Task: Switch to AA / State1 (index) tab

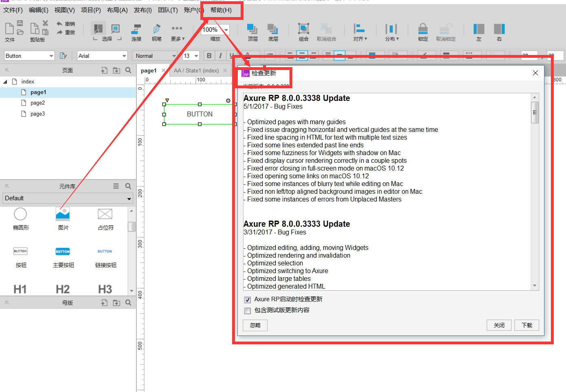Action: point(196,70)
